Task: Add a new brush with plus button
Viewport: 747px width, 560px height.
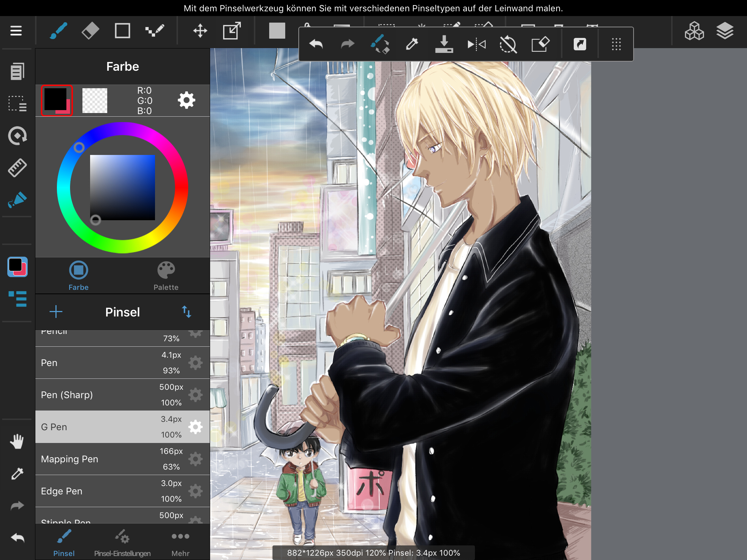Action: click(x=56, y=312)
